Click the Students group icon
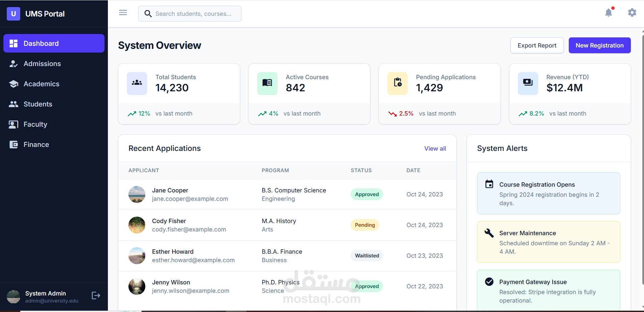Viewport: 644px width, 312px height. pos(13,104)
